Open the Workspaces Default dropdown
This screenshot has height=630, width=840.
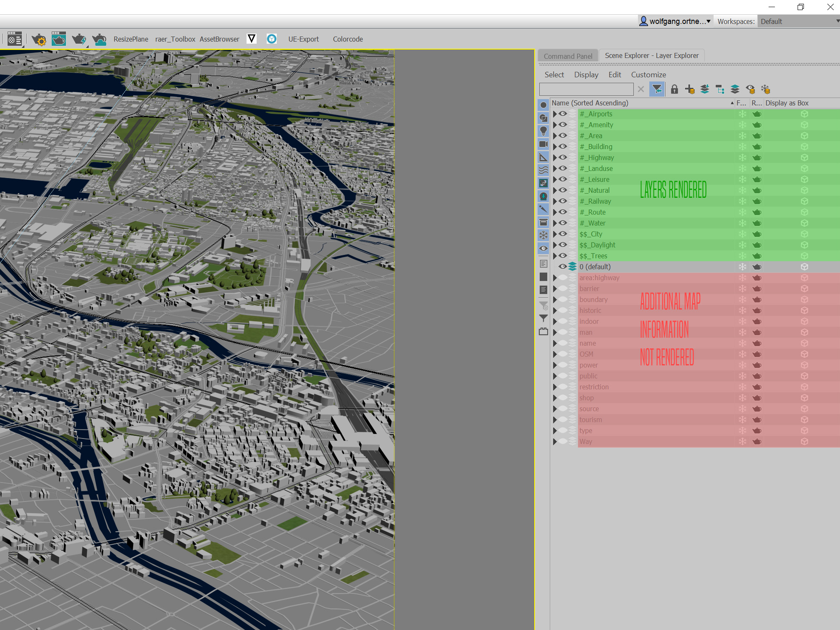798,21
